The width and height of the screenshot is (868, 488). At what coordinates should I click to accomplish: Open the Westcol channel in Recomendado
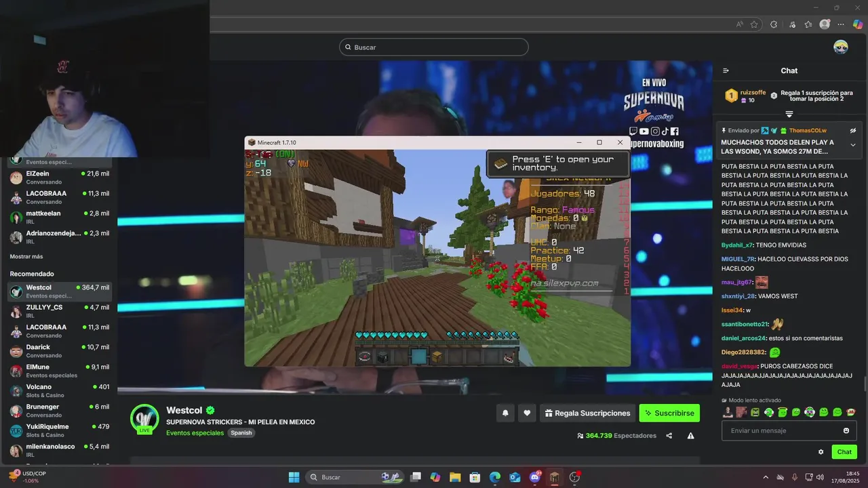(x=60, y=291)
